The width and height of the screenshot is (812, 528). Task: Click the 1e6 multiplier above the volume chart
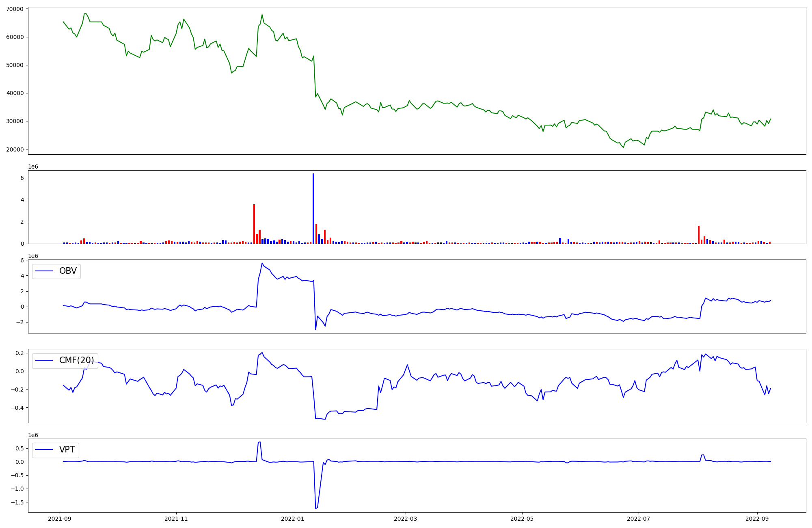33,167
